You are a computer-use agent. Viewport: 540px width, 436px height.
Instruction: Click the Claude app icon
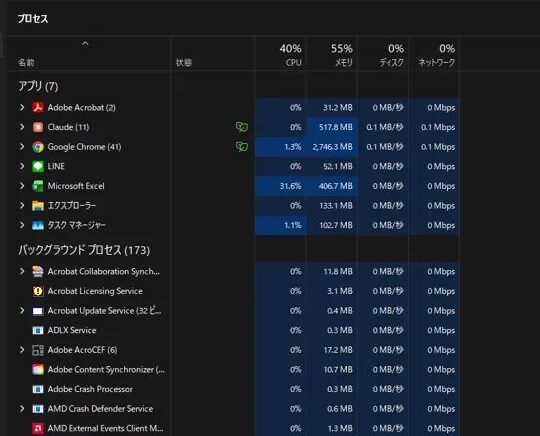coord(38,127)
